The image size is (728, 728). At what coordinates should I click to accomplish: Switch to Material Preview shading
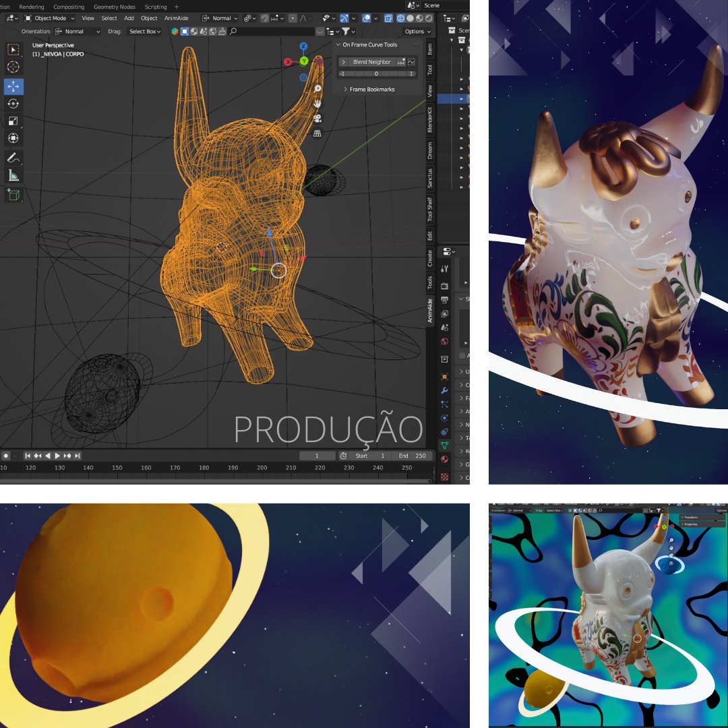click(x=419, y=18)
